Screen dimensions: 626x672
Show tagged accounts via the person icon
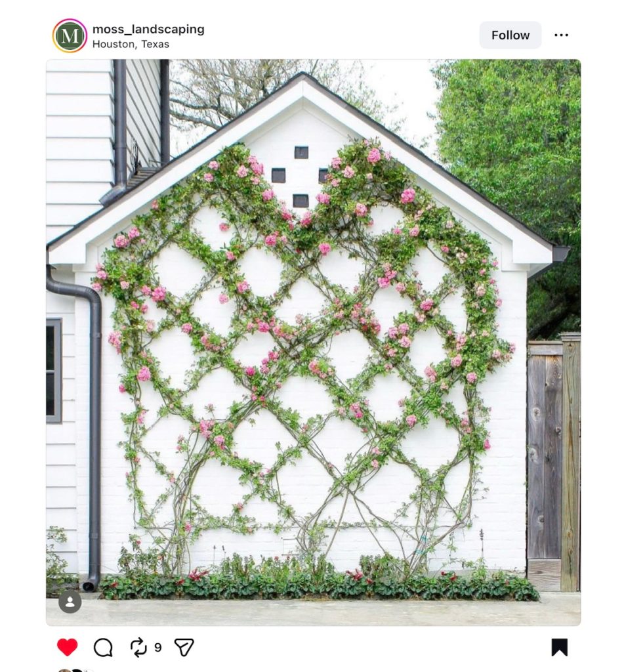click(x=70, y=602)
